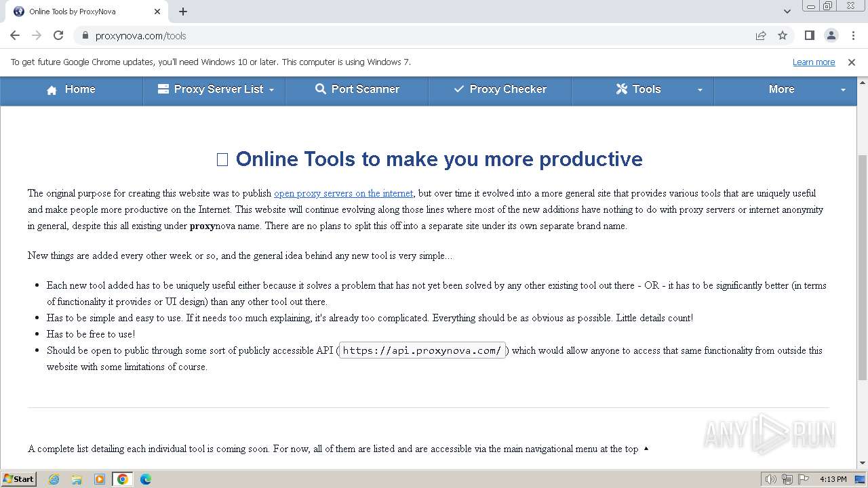868x488 pixels.
Task: Open the Port Scanner menu item
Action: tap(357, 89)
